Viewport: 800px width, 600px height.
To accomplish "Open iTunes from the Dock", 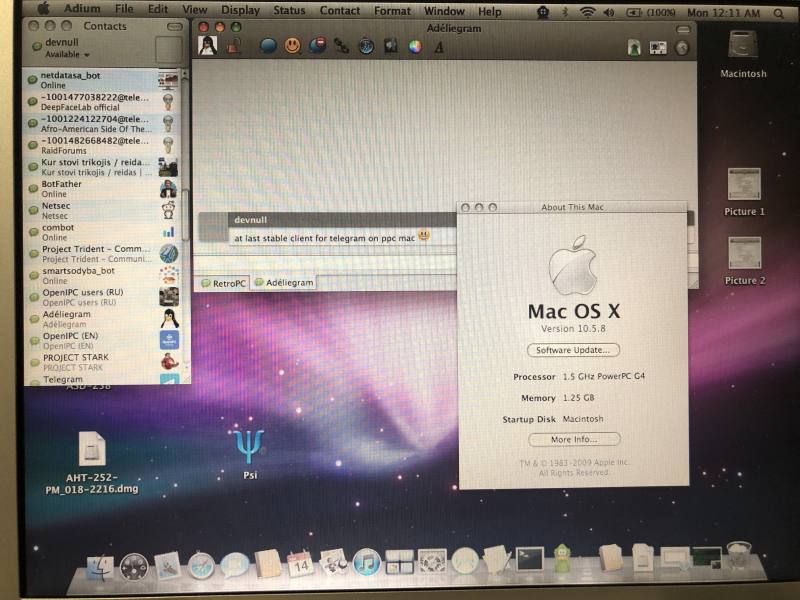I will pos(366,563).
